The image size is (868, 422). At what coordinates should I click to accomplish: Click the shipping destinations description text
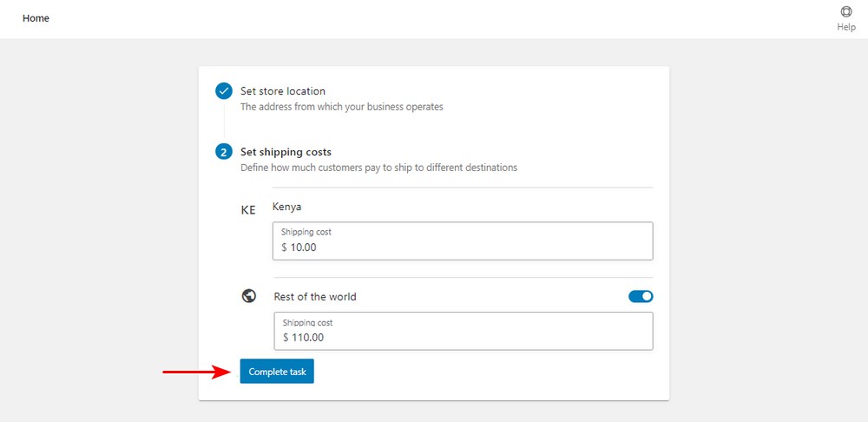(378, 168)
